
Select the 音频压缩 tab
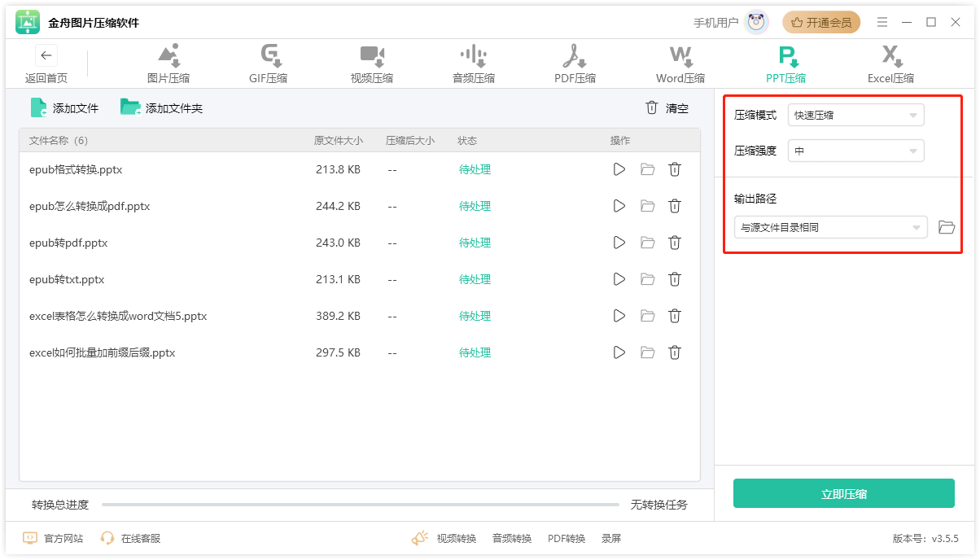(x=474, y=64)
